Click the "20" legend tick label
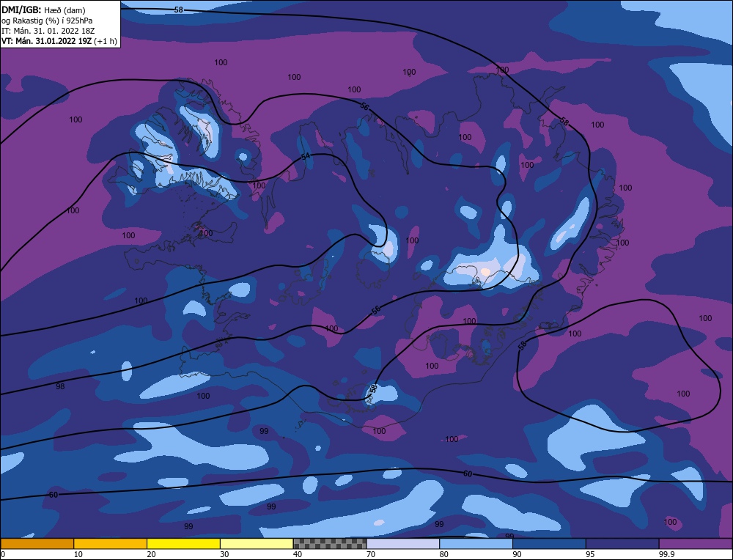733x560 pixels. tap(152, 554)
